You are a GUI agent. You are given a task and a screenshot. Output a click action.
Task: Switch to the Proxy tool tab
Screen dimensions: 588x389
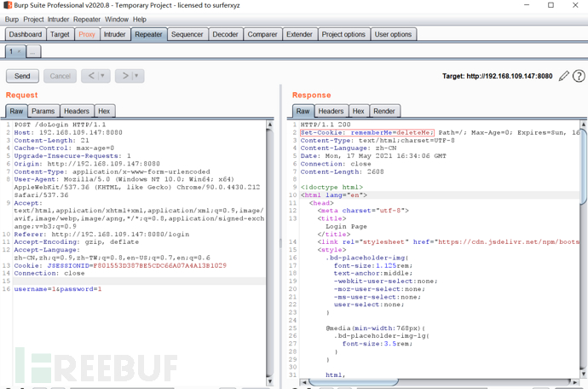tap(87, 34)
